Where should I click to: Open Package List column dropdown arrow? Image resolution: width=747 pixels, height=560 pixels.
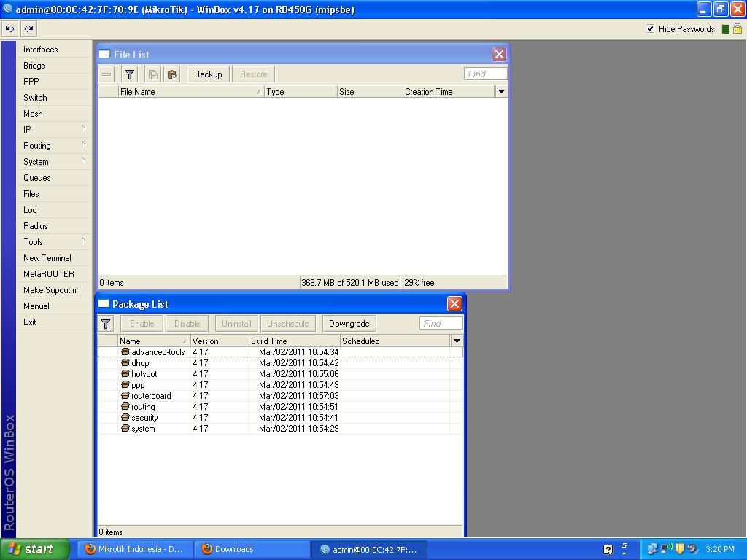tap(457, 341)
